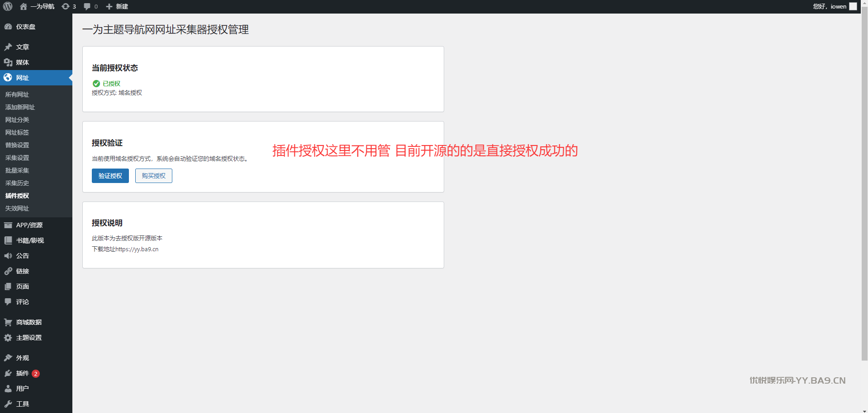Viewport: 868px width, 413px height.
Task: Open the 链接 links icon
Action: click(8, 271)
